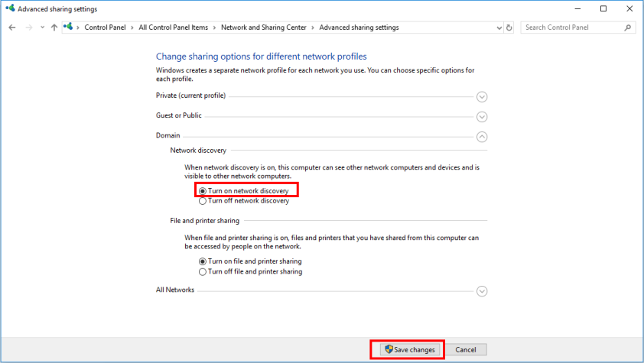
Task: Click the Up to parent folder arrow
Action: click(54, 28)
